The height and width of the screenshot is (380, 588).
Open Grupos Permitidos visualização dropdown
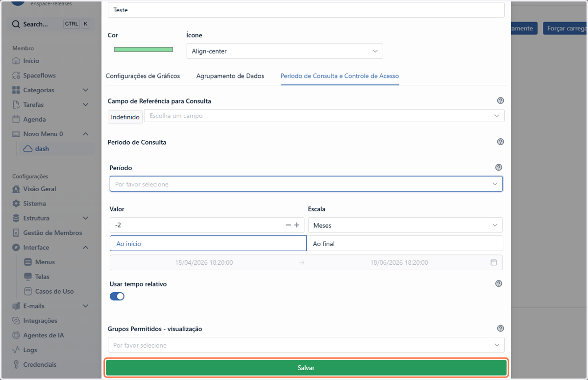[306, 345]
